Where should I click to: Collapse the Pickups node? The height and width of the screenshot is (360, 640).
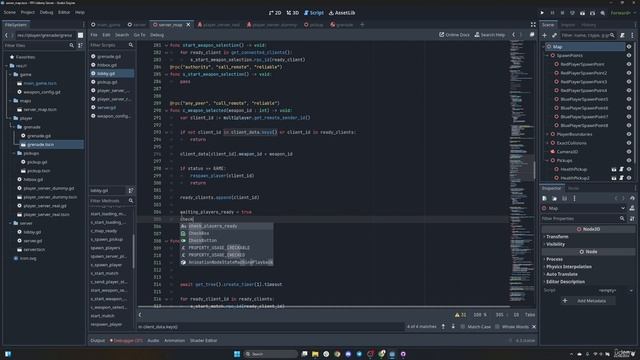coord(547,160)
